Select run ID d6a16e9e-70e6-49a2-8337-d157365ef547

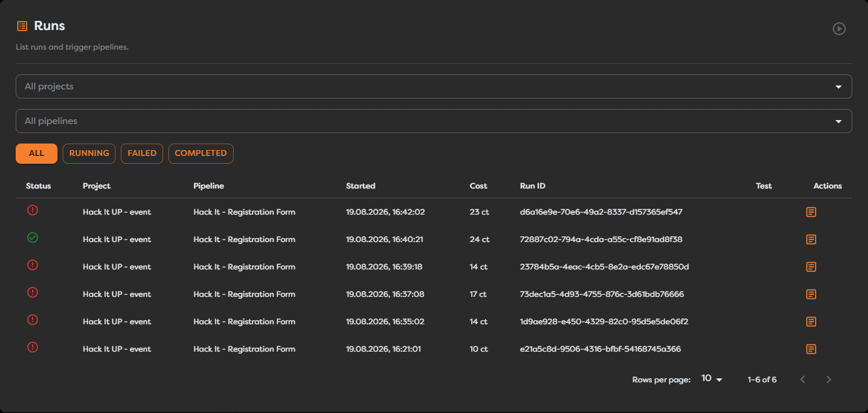click(601, 212)
